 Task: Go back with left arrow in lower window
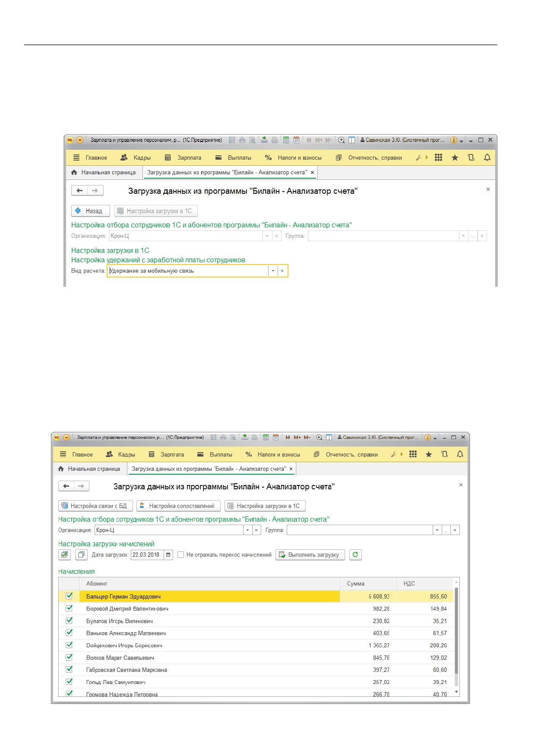coord(66,486)
